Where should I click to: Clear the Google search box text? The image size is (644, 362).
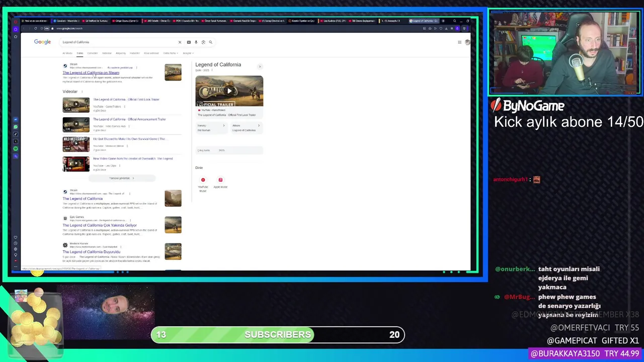point(180,42)
